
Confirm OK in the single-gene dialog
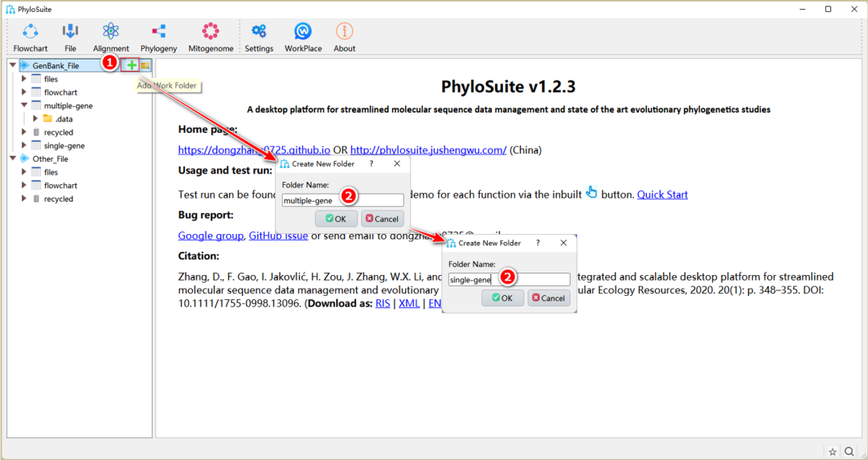tap(502, 298)
